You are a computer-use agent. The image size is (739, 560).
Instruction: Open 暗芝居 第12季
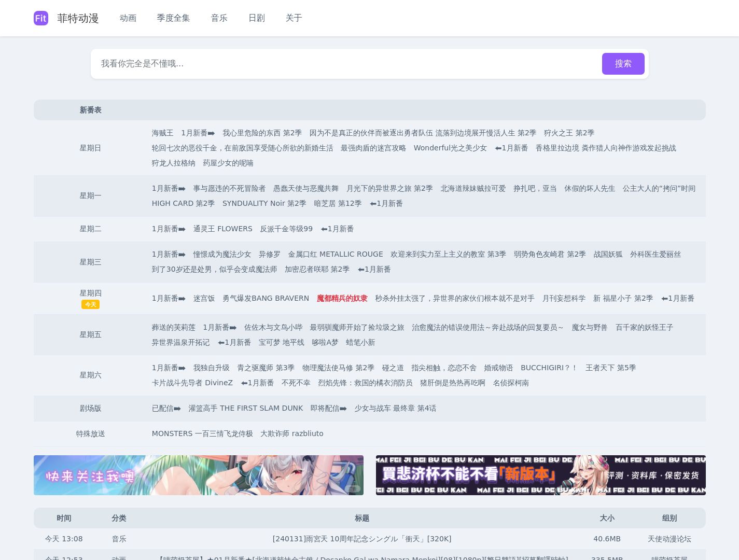(338, 204)
